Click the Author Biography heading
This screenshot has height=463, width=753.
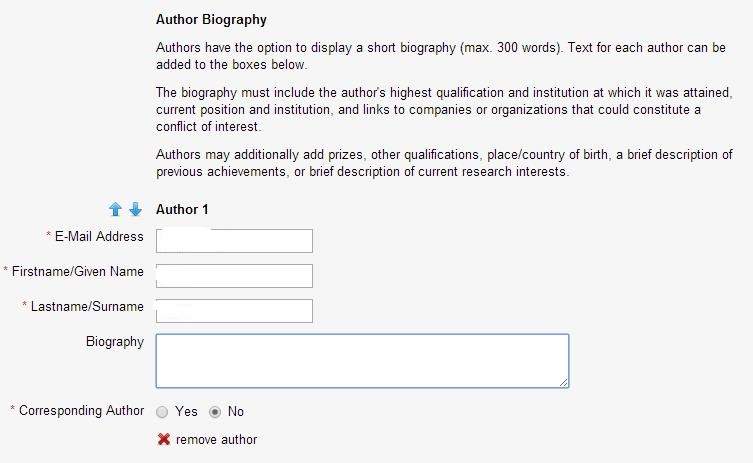[212, 19]
